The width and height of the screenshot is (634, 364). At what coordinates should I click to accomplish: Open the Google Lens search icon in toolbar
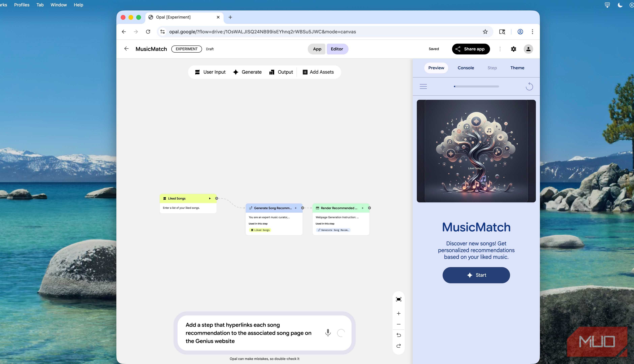[x=502, y=32]
